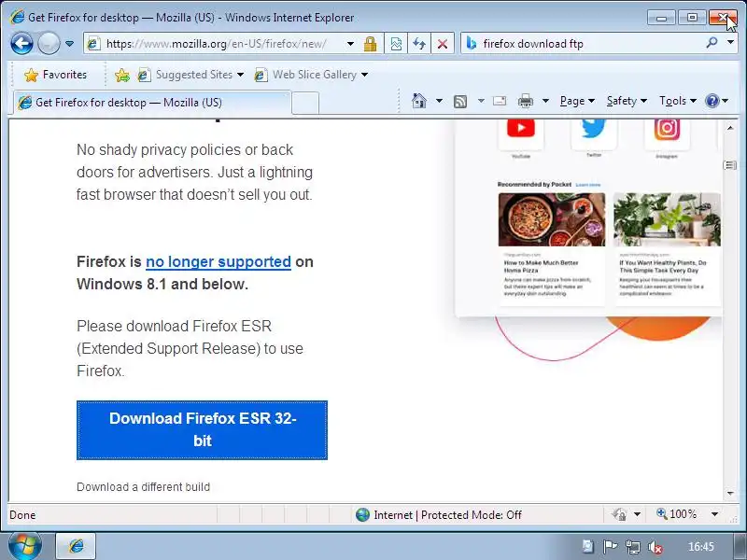Click Download Firefox ESR 32-bit button
747x560 pixels.
pyautogui.click(x=202, y=430)
